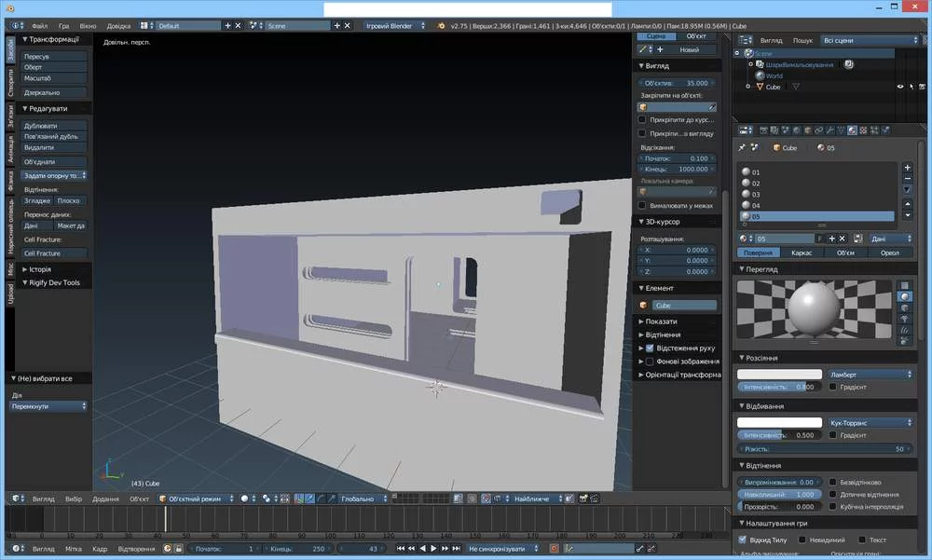The width and height of the screenshot is (932, 560).
Task: Click the eye icon for Cube in outliner
Action: (x=900, y=87)
